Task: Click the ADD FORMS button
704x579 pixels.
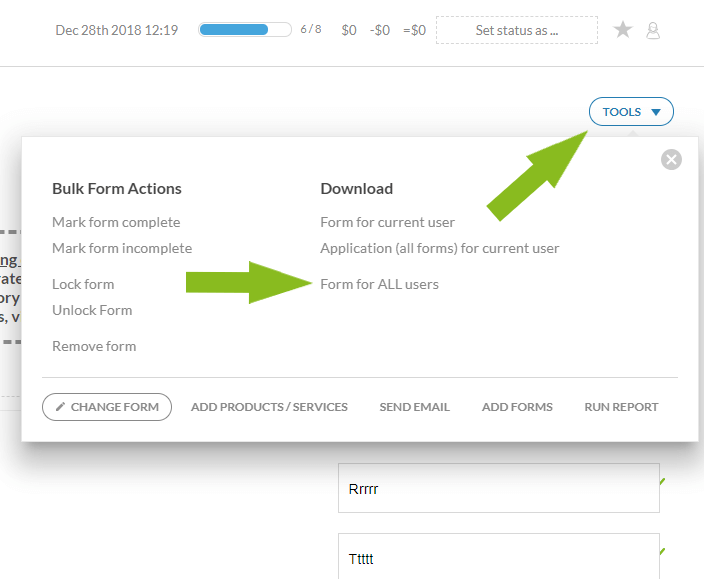Action: click(x=517, y=407)
